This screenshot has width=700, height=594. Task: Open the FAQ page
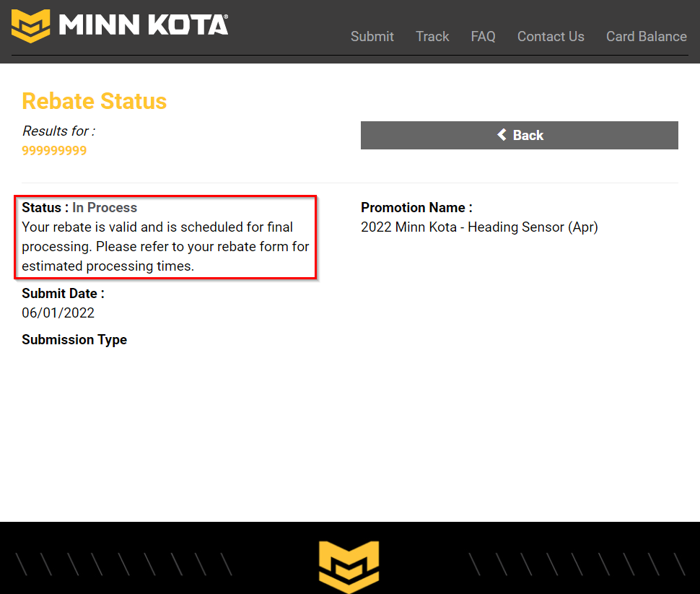[x=483, y=37]
